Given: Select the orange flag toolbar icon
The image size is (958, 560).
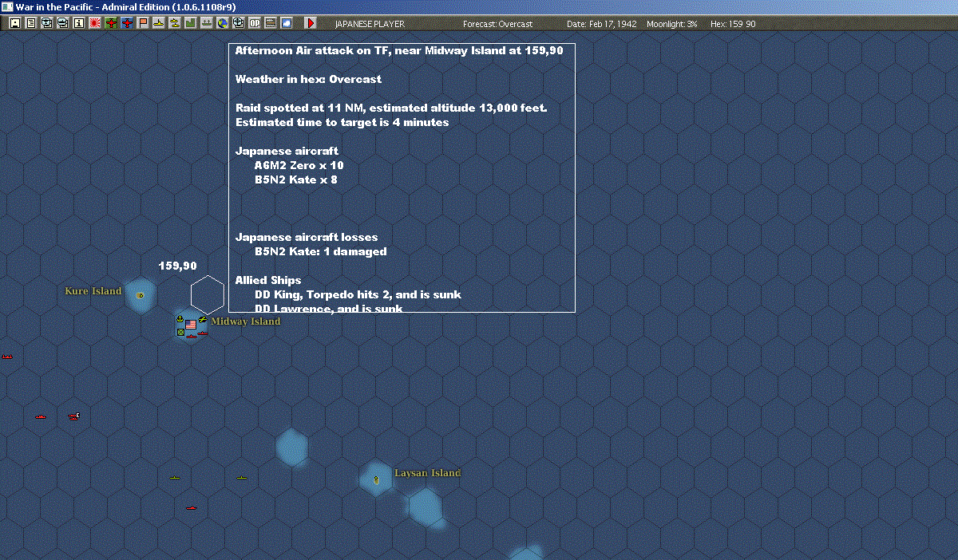Looking at the screenshot, I should pos(143,23).
